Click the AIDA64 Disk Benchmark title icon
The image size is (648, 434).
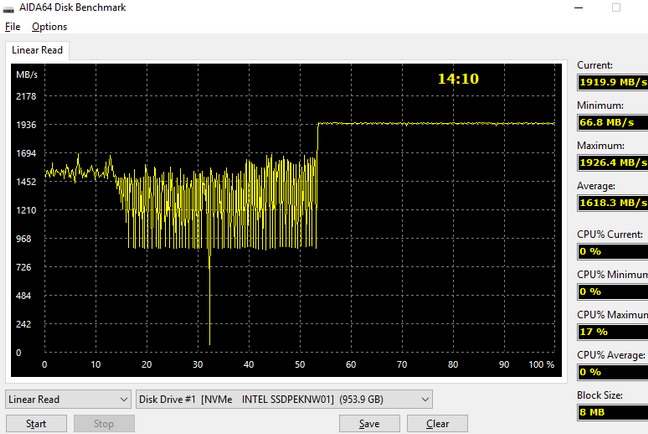click(8, 8)
